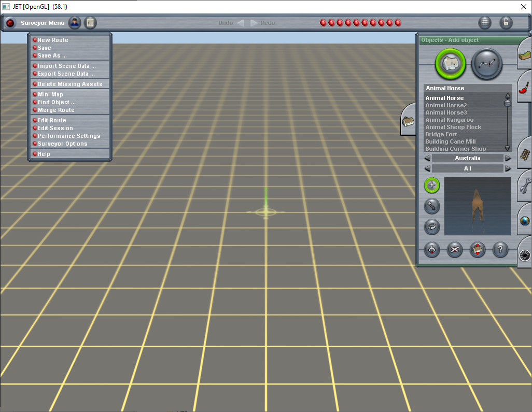Select Animal Horse2 in object list
Image resolution: width=532 pixels, height=412 pixels.
[446, 105]
